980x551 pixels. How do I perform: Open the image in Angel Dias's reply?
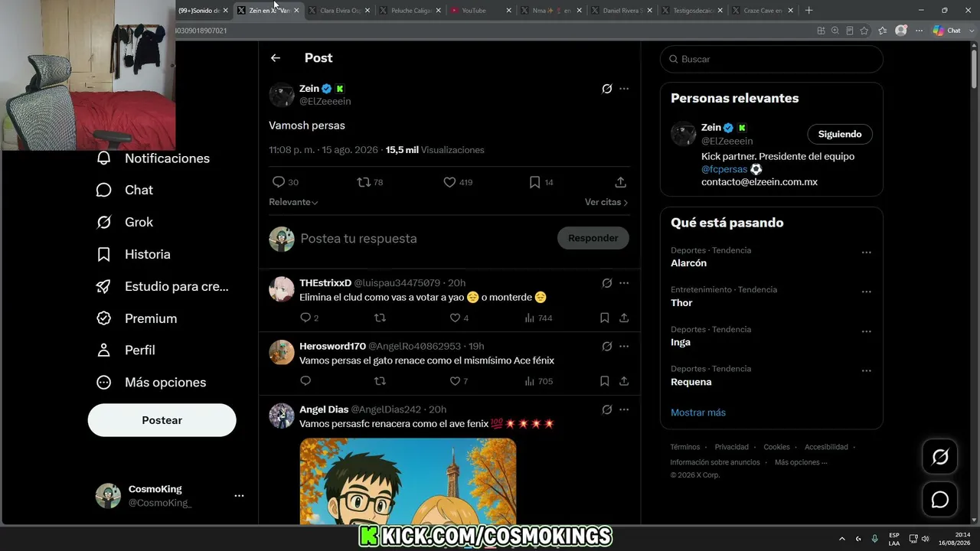408,481
